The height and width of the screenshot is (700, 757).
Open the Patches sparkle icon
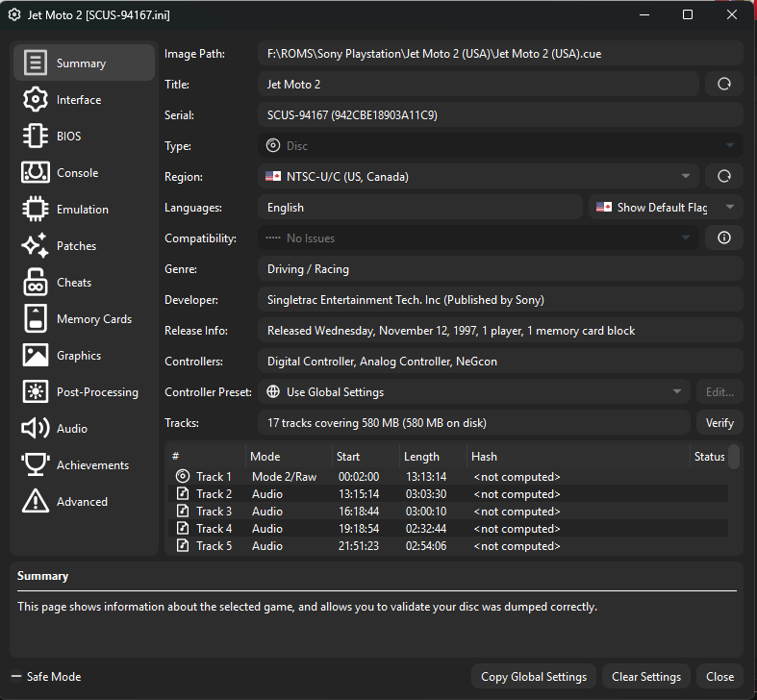[36, 246]
